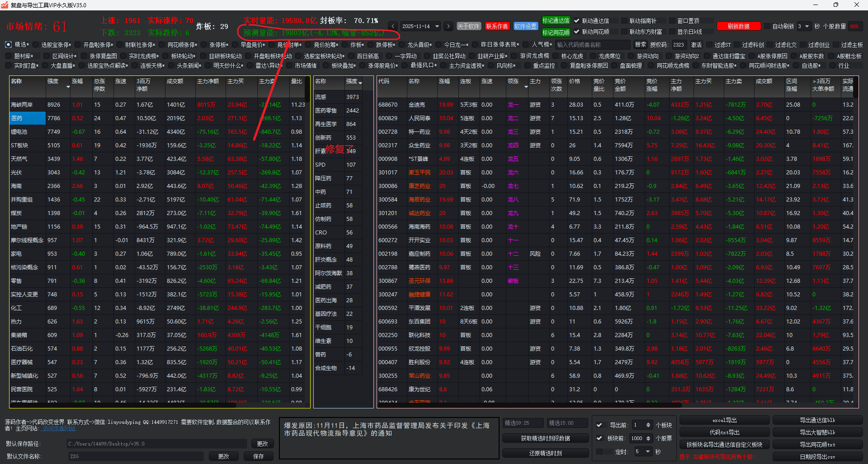Sort middle table by 强度 header
The width and height of the screenshot is (868, 464).
354,82
